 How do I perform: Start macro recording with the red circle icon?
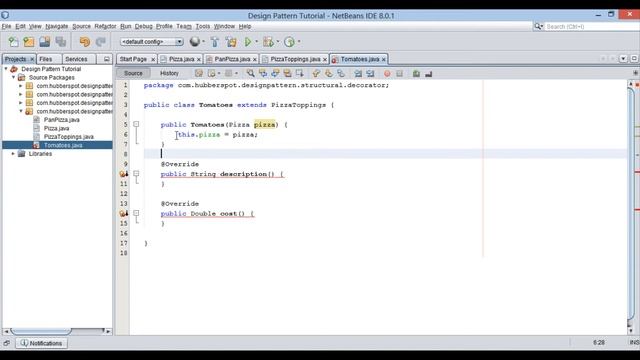click(x=387, y=73)
